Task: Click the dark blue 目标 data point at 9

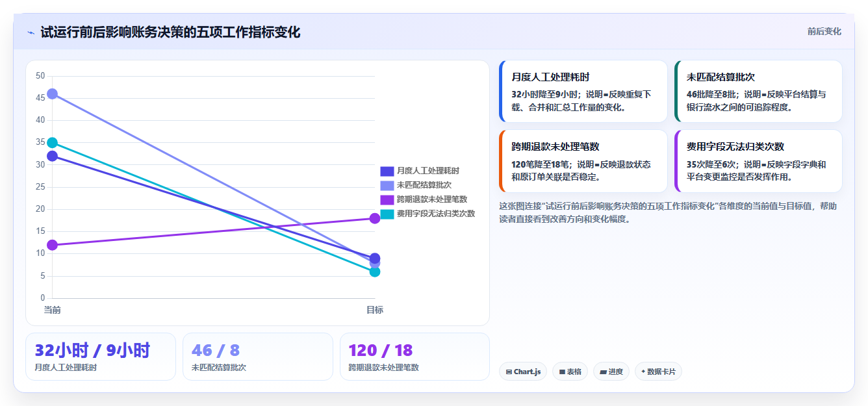Action: point(375,258)
